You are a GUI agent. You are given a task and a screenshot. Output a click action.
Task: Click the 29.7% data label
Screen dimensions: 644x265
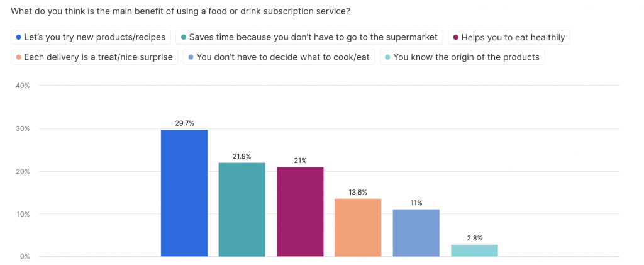(184, 124)
